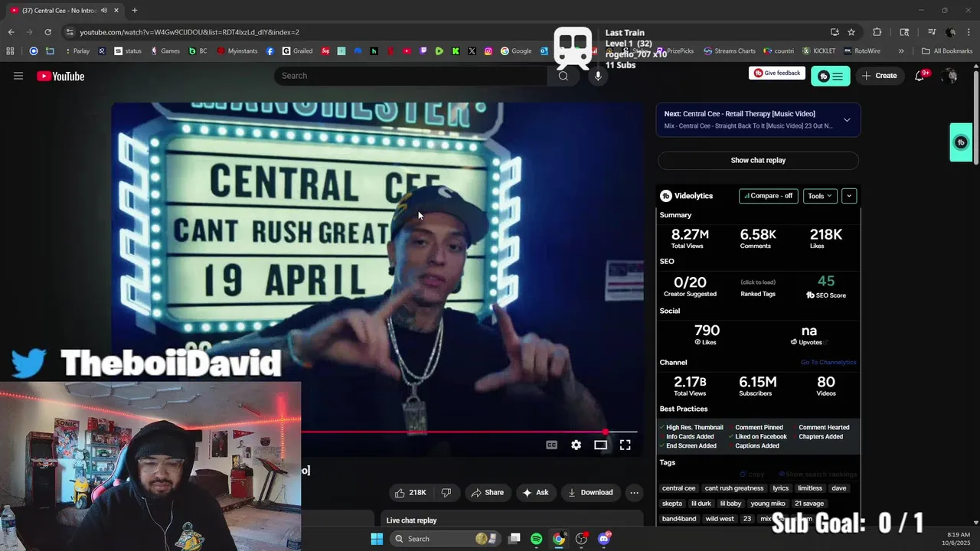
Task: Like the video with 218K likes
Action: 410,492
